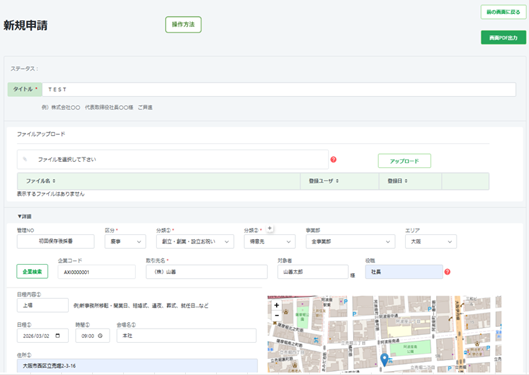This screenshot has height=375, width=529.
Task: Sort by ファイル名 column header
Action: [x=41, y=181]
